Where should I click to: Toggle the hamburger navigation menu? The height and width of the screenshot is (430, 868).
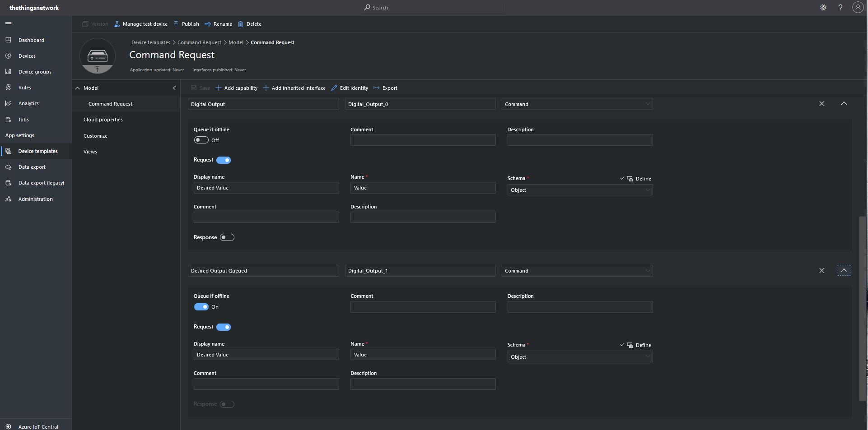(8, 24)
